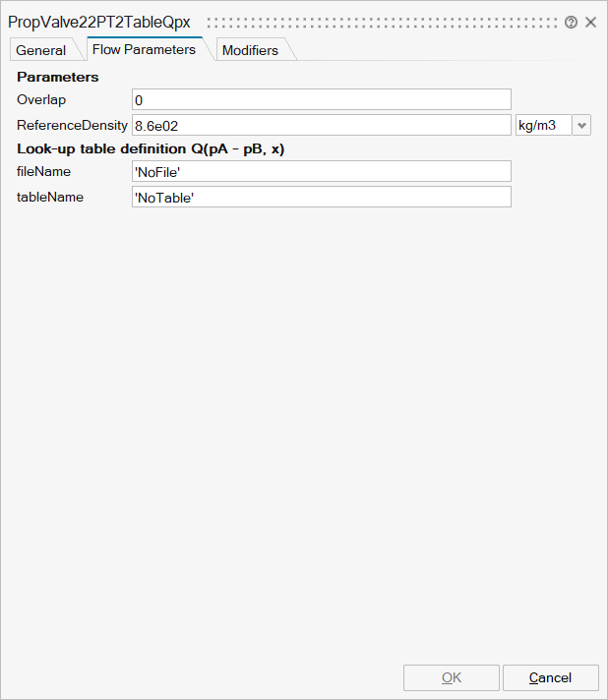Focus the ReferenceDensity value field
Screen dimensions: 608x700
click(321, 125)
